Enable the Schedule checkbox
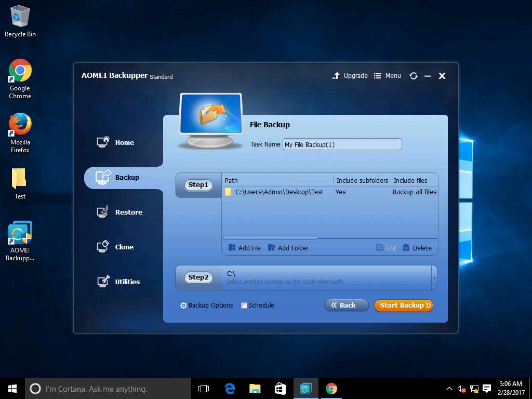Image resolution: width=532 pixels, height=399 pixels. (x=244, y=305)
